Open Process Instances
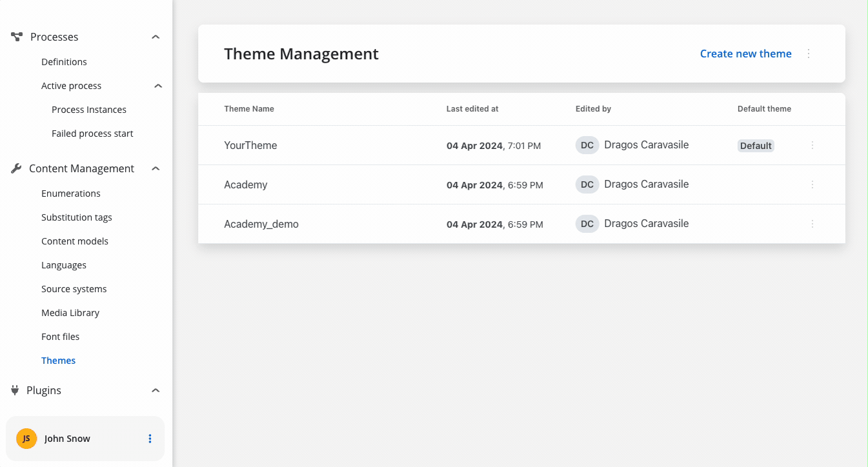 [x=89, y=110]
